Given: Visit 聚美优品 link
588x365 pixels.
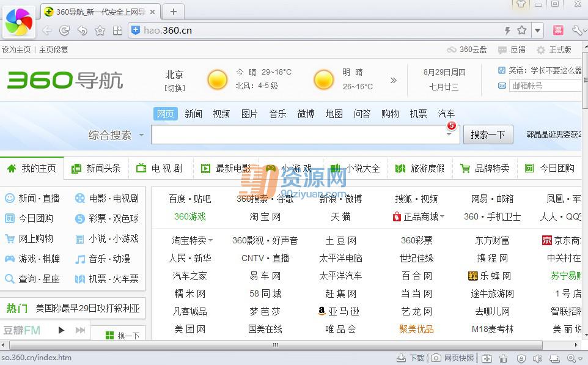Looking at the screenshot, I should [x=416, y=329].
